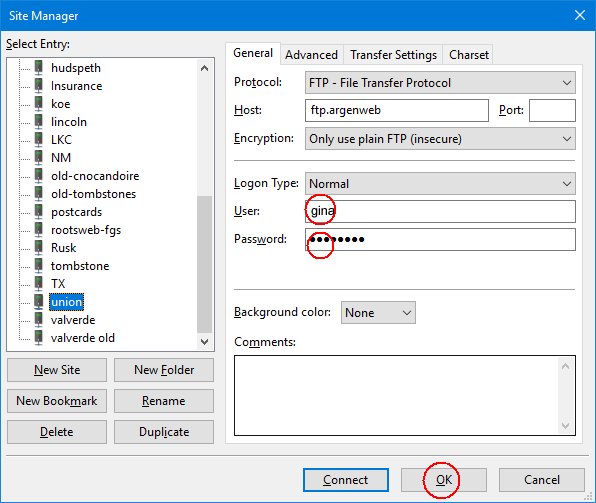Switch to the Advanced tab
The height and width of the screenshot is (503, 596).
[312, 55]
